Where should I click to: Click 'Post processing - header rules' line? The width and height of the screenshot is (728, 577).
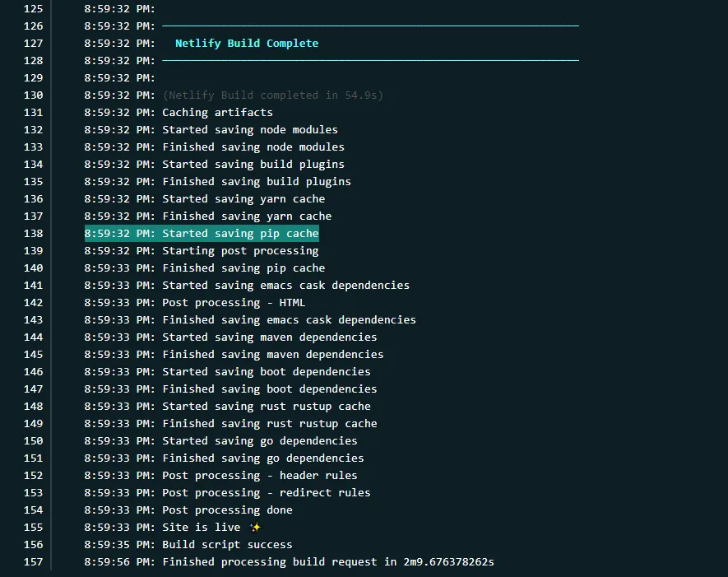click(221, 475)
